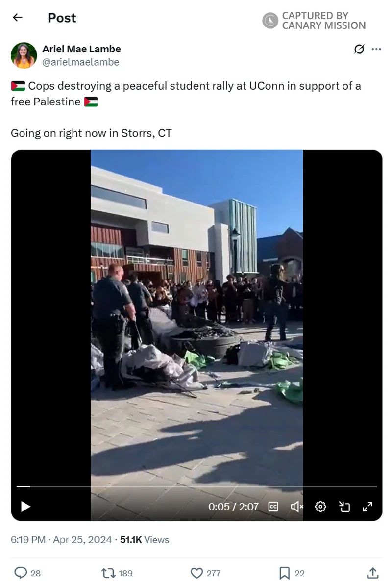Seek along the video progress bar
The image size is (392, 586).
[197, 486]
